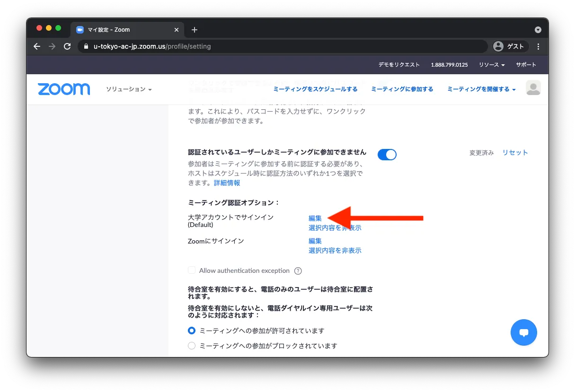Select ミーティングへの参加がブロックされています radio option
Screen dimensions: 575x392
(192, 346)
